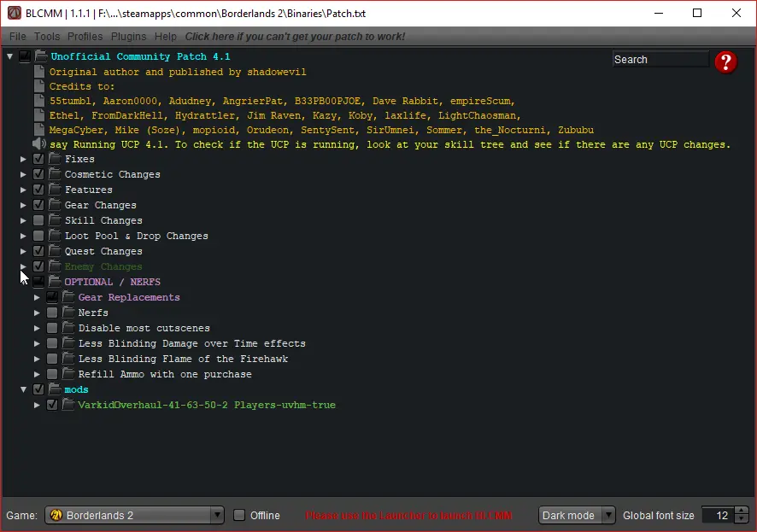This screenshot has width=757, height=532.
Task: Click the patch troubleshooting help link
Action: pyautogui.click(x=295, y=37)
